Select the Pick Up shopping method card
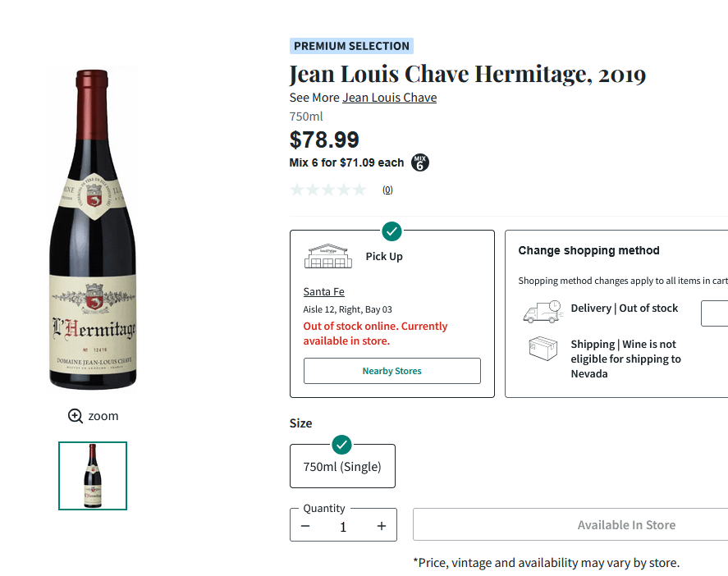The height and width of the screenshot is (576, 728). 392,313
